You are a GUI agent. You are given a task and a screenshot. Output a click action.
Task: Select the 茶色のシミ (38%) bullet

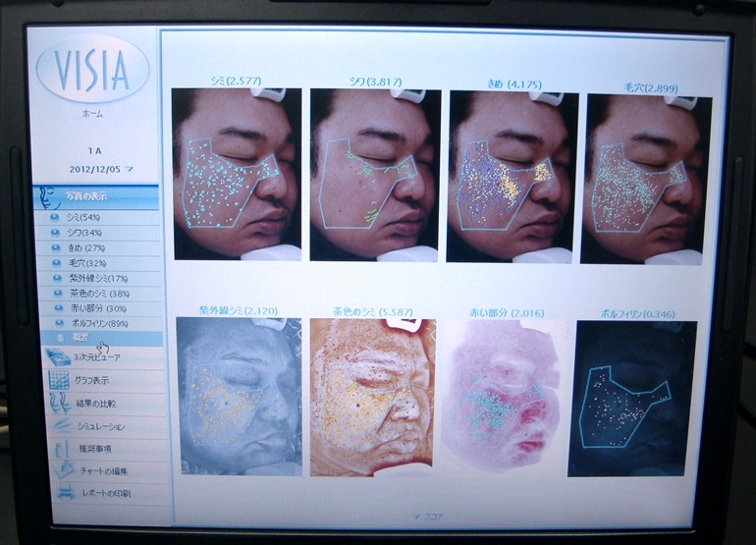point(58,294)
